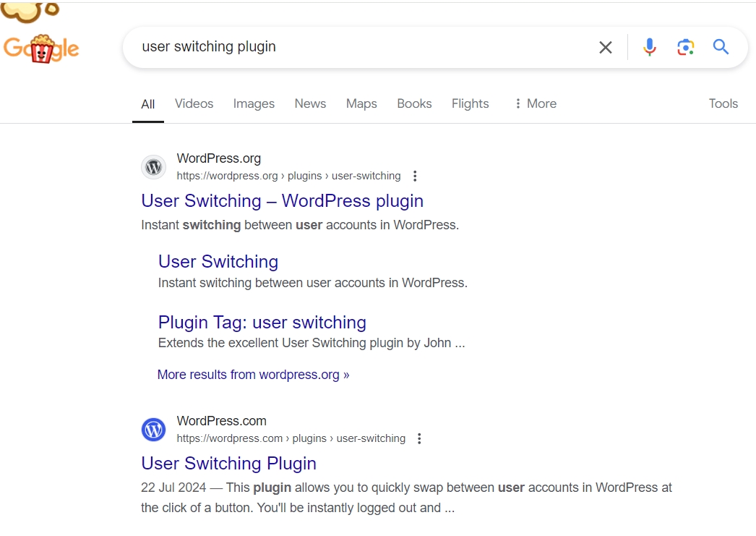Image resolution: width=756 pixels, height=536 pixels.
Task: Click the WordPress.org site favicon
Action: tap(153, 167)
